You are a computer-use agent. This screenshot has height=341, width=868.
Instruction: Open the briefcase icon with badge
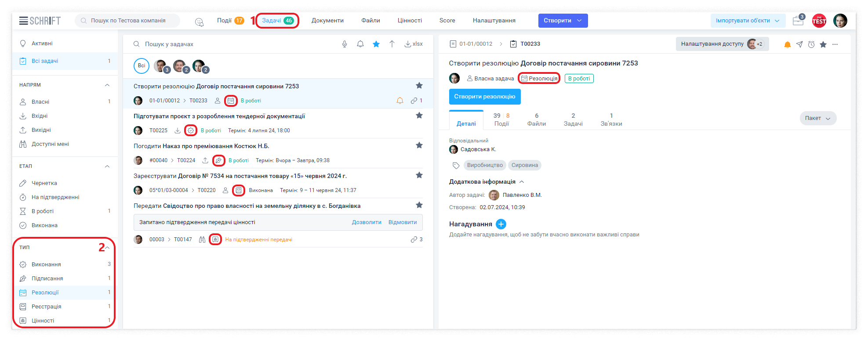pos(798,21)
